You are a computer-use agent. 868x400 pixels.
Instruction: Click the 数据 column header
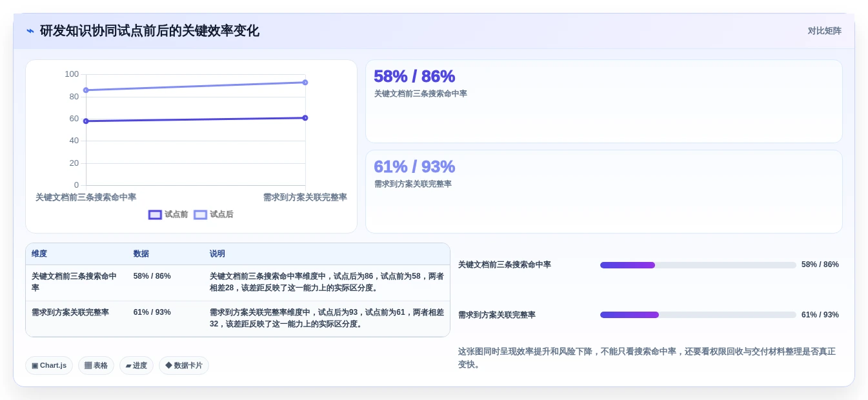pos(141,254)
